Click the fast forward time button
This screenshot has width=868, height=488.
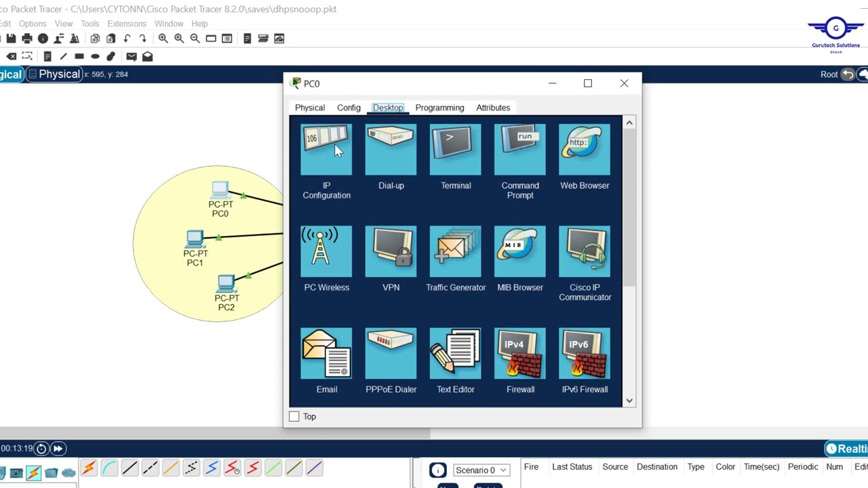(x=58, y=448)
